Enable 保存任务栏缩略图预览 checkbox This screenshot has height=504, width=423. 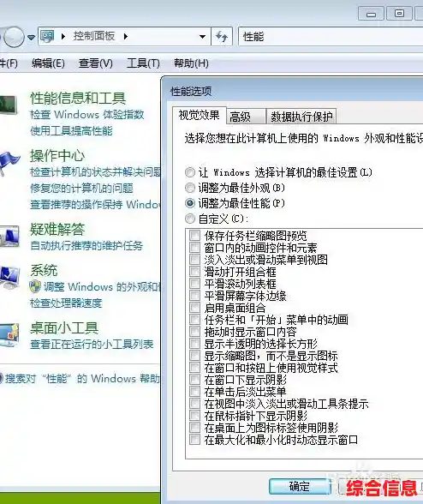194,235
